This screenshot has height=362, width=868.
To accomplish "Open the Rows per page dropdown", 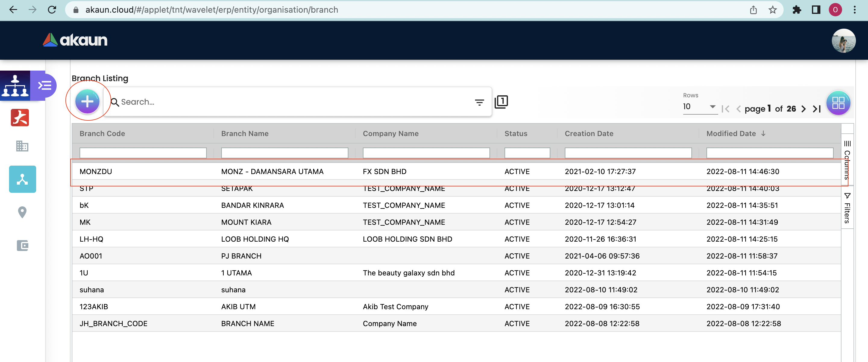I will tap(700, 106).
